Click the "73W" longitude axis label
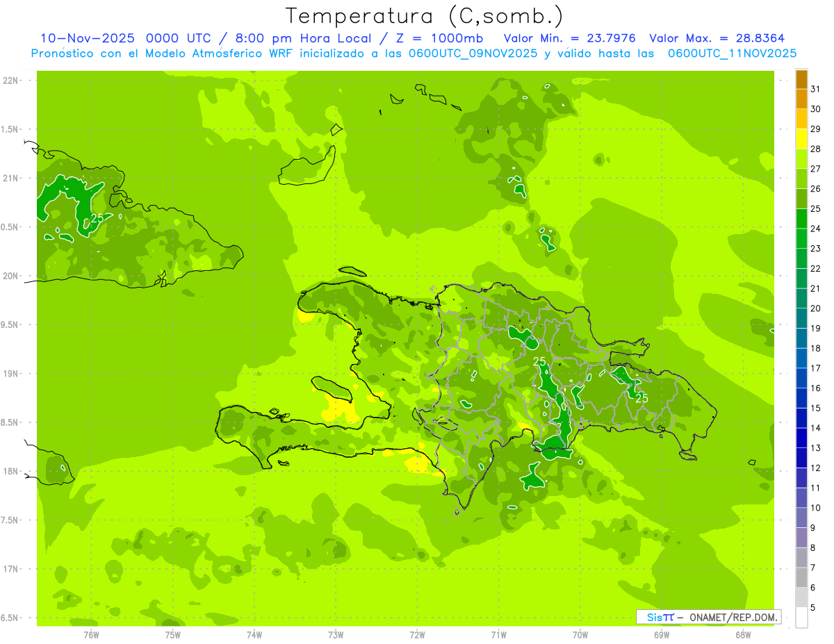 point(336,635)
